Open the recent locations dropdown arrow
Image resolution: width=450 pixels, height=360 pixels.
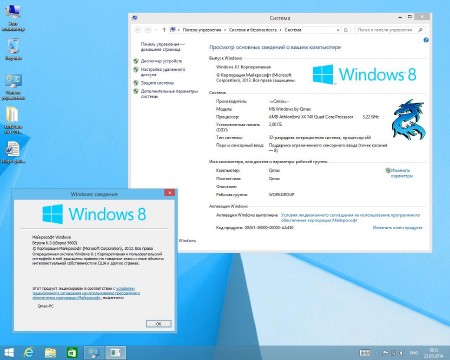[x=156, y=30]
